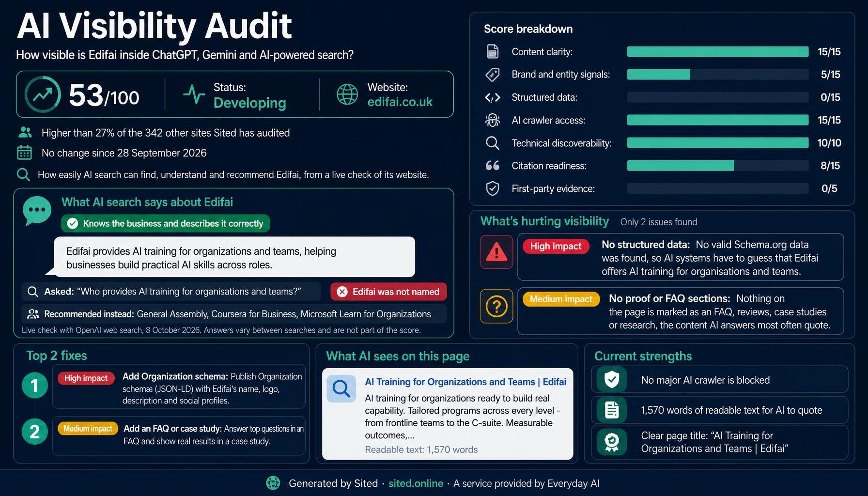
Task: Click the yellow question mark icon
Action: (x=496, y=306)
